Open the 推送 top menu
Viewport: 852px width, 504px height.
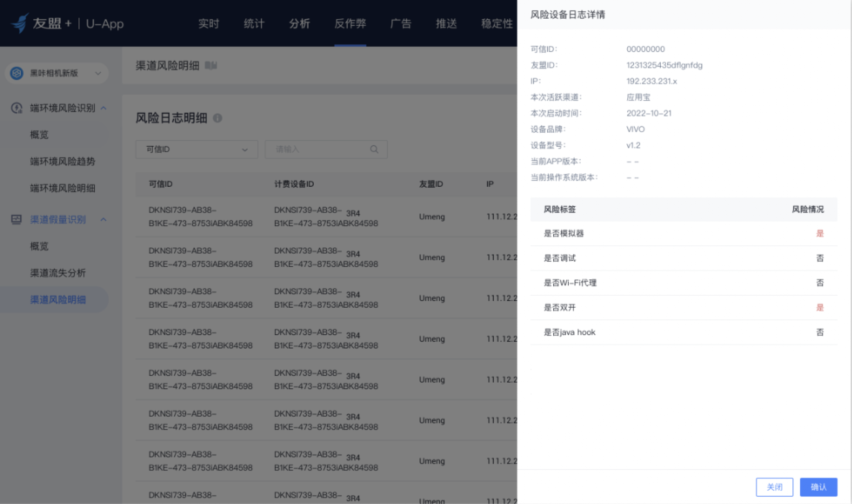pyautogui.click(x=446, y=24)
